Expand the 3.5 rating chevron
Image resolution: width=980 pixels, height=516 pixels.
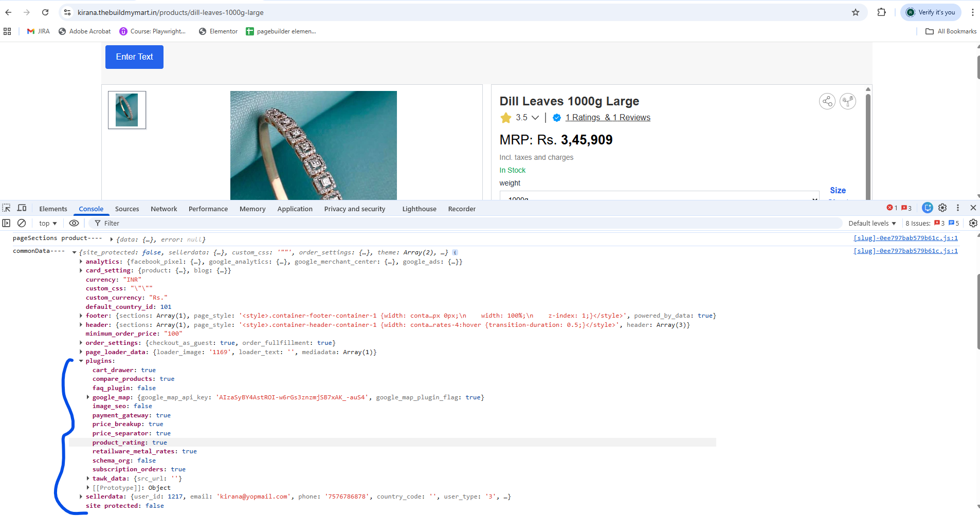click(x=535, y=118)
